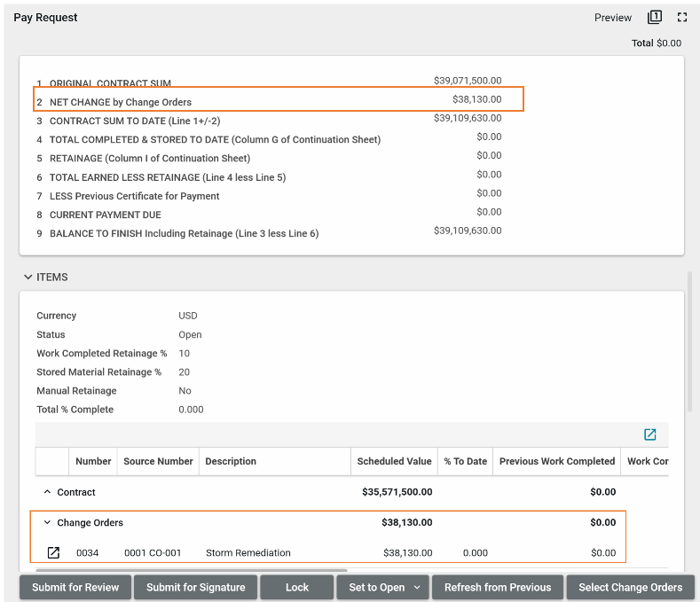The width and height of the screenshot is (700, 602).
Task: Click the Source Number column header
Action: (x=158, y=461)
